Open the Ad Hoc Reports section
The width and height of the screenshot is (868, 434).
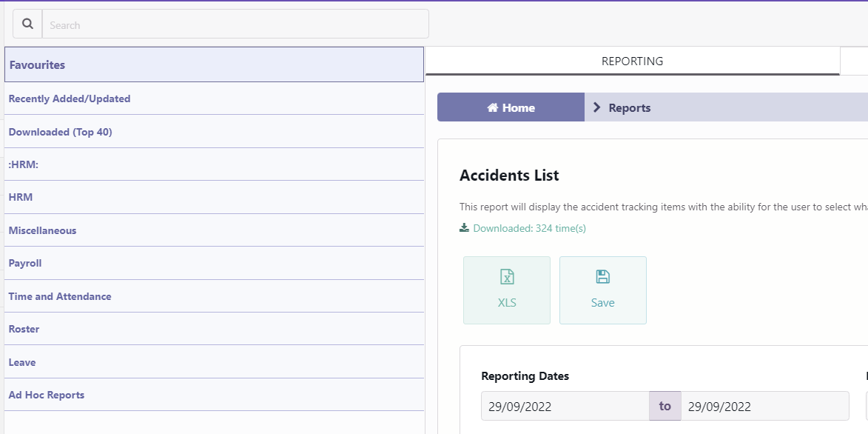[x=46, y=394]
